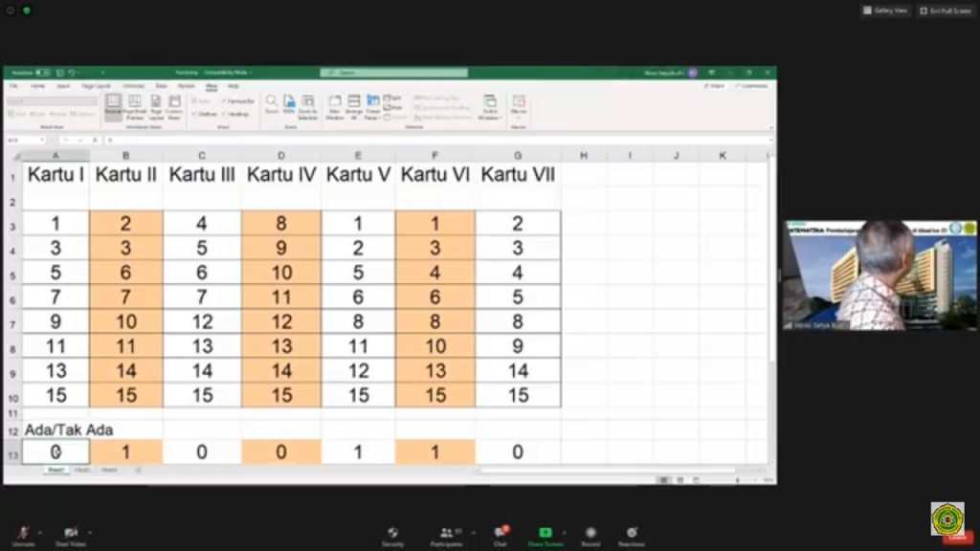Toggle the Formula Bar checkbox
Screen dimensions: 980x551
[238, 101]
